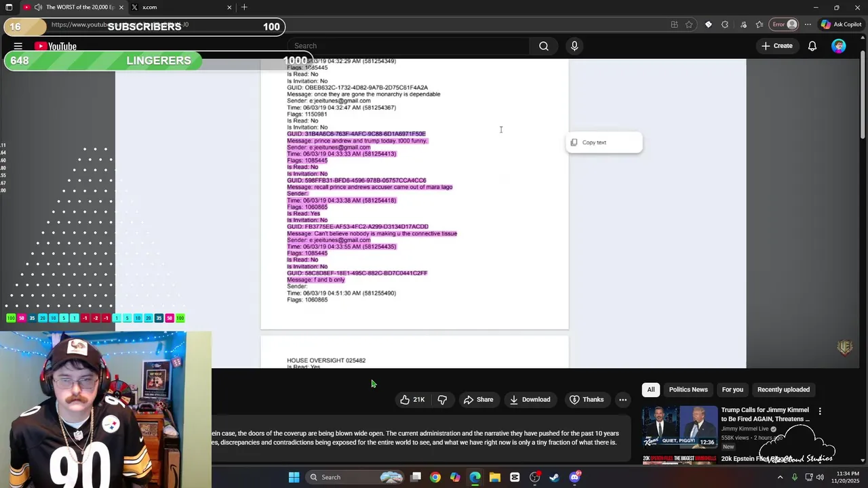Viewport: 868px width, 488px height.
Task: Open Discord from the taskbar
Action: [575, 477]
